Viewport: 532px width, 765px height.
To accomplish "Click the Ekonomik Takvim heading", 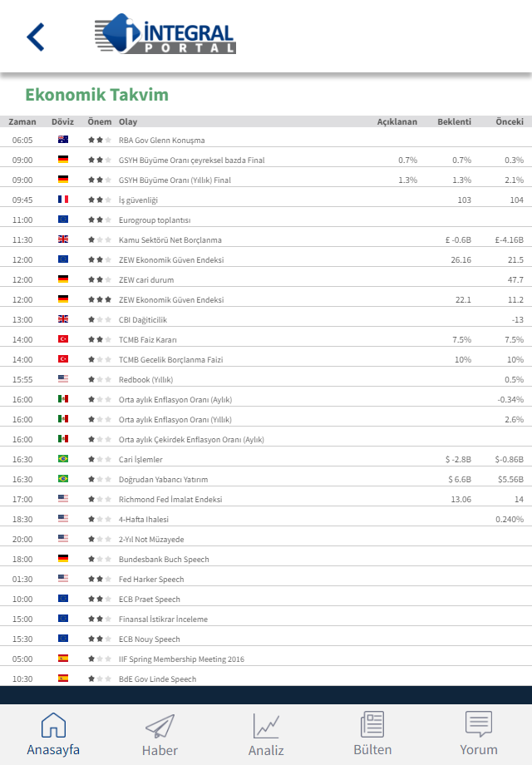I will [x=96, y=95].
